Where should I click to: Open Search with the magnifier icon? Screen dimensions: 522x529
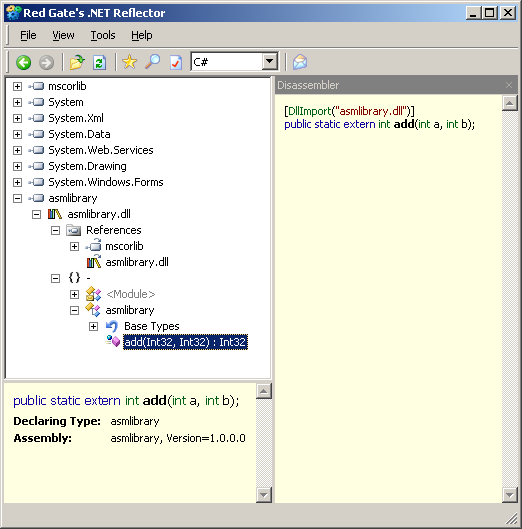(x=153, y=62)
